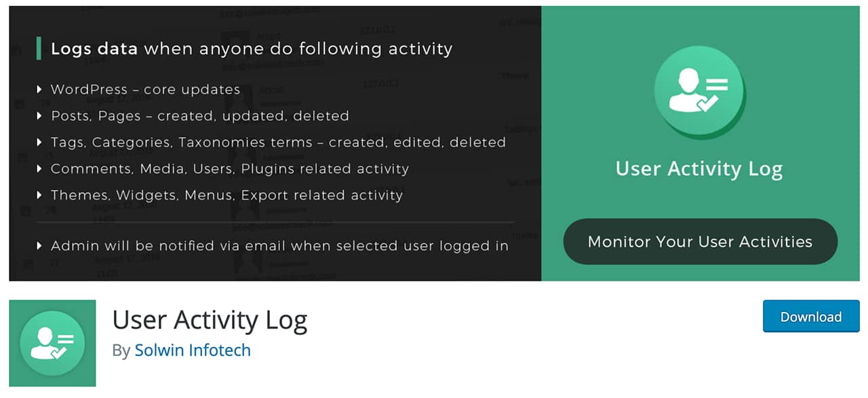Click the Admin will be notified via email line
The image size is (868, 398).
click(x=279, y=245)
